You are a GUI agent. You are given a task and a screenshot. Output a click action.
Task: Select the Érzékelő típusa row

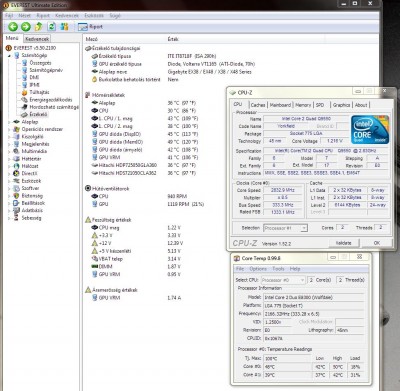click(x=153, y=56)
